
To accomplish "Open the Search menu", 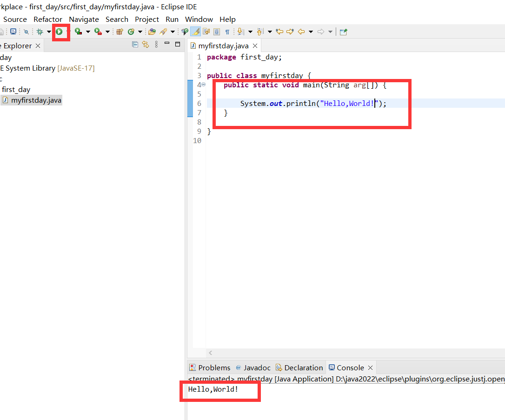I will [117, 20].
